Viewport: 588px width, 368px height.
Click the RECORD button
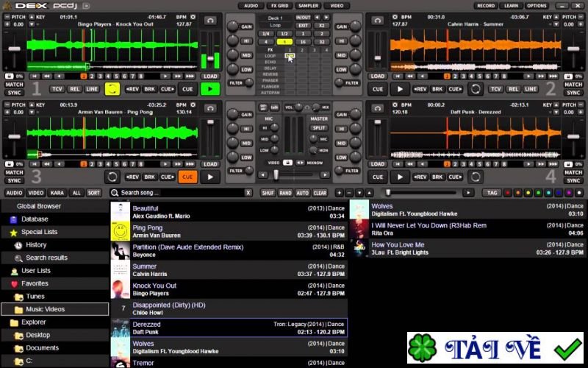click(486, 6)
